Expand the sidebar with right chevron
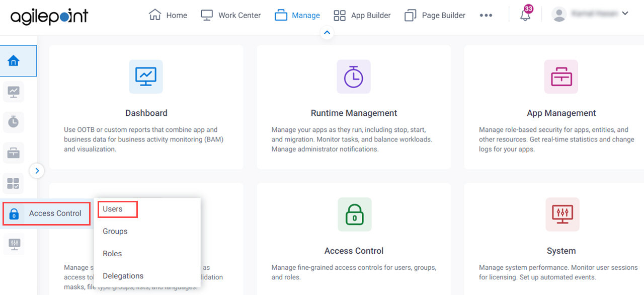The width and height of the screenshot is (644, 295). point(37,171)
